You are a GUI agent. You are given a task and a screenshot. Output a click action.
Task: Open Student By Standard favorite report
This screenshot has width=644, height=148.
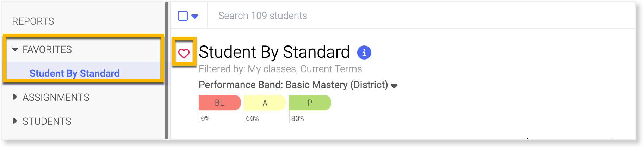[75, 73]
